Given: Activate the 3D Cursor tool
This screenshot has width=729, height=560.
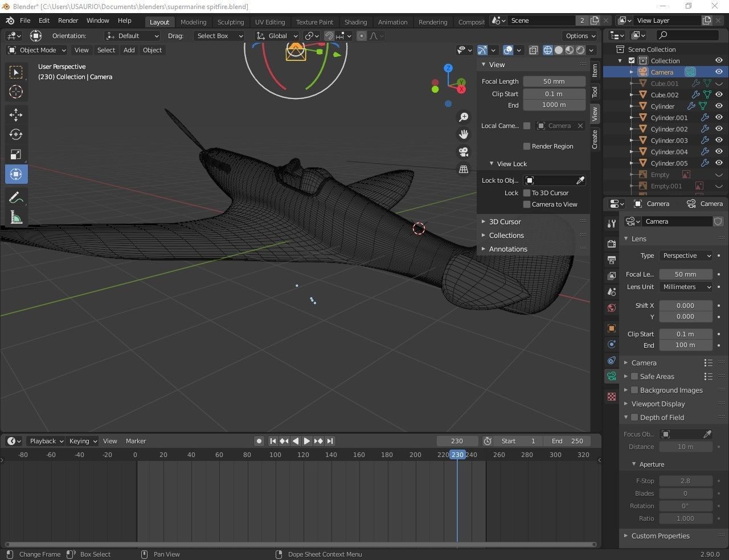Looking at the screenshot, I should tap(16, 92).
